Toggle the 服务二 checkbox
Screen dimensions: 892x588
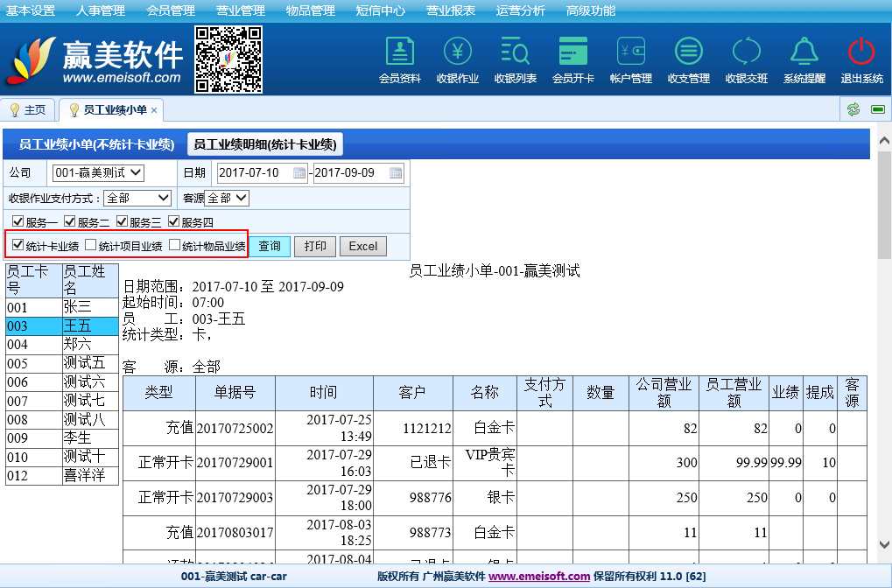[70, 221]
